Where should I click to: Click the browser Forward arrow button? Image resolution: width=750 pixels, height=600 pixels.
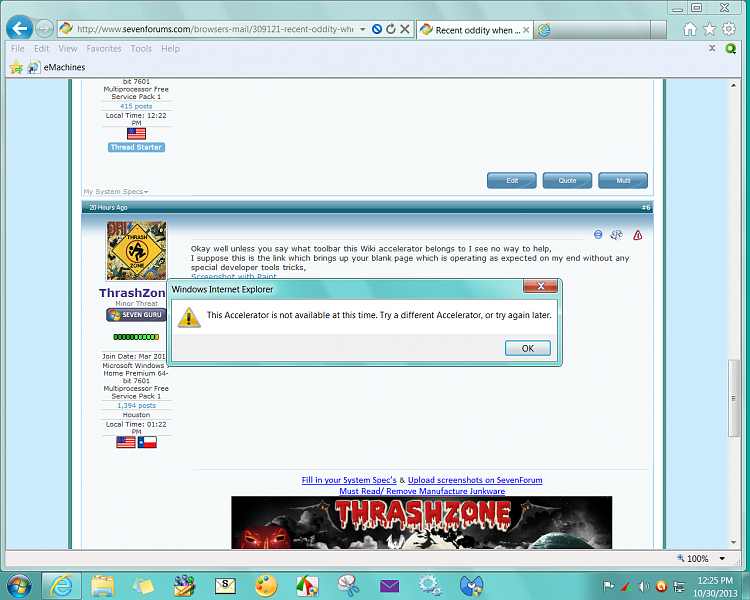point(44,29)
